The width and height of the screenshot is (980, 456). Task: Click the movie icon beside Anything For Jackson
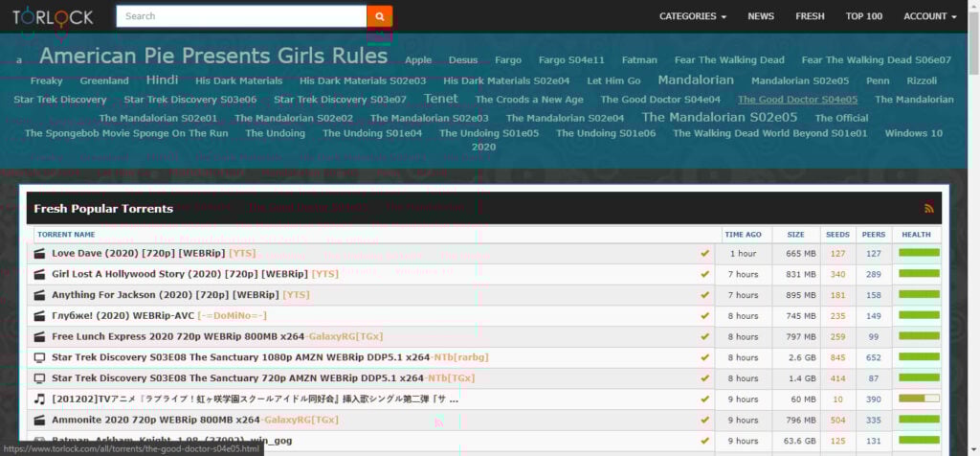40,295
